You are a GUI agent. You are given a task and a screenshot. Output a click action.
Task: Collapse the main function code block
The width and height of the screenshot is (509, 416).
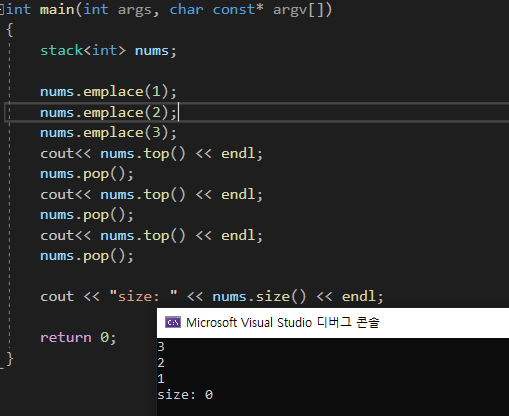pos(2,10)
